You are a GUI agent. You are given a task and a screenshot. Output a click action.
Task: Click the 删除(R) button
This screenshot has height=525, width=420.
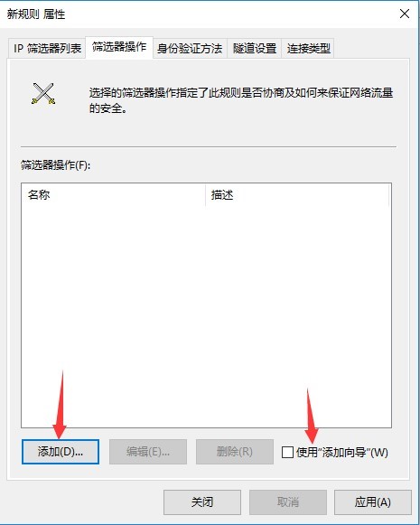235,452
